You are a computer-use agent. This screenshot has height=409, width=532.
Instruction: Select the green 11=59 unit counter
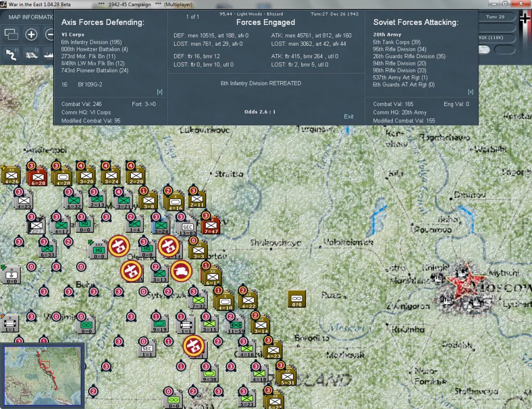[236, 325]
